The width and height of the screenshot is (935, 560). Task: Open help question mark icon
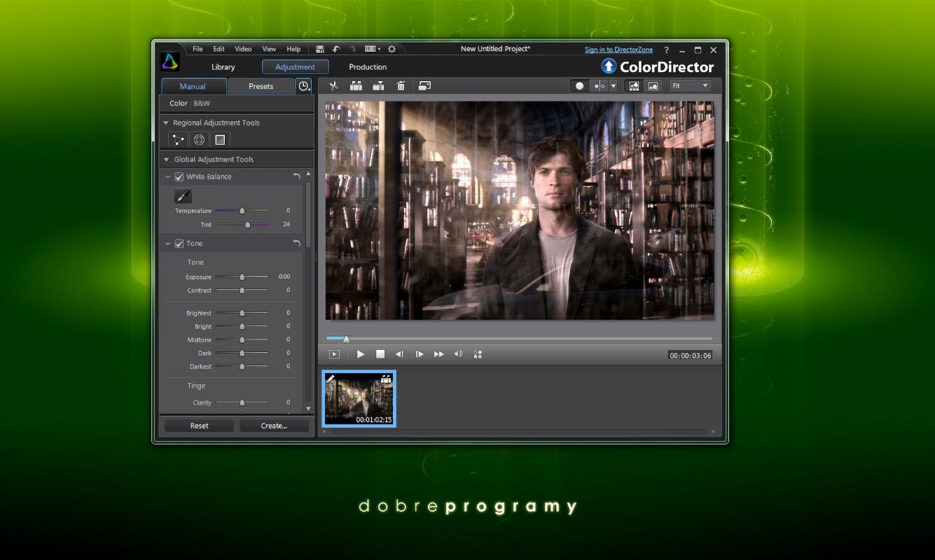pos(666,50)
